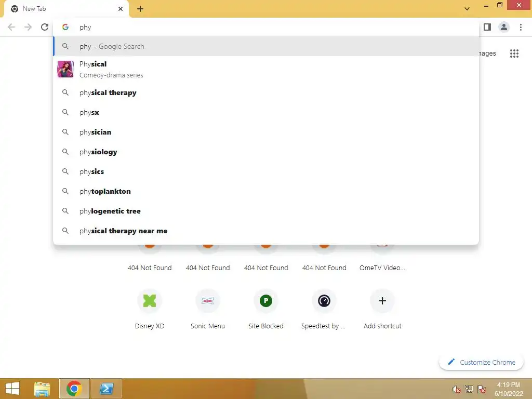Select the physiology suggestion
This screenshot has height=399, width=532.
[x=266, y=152]
